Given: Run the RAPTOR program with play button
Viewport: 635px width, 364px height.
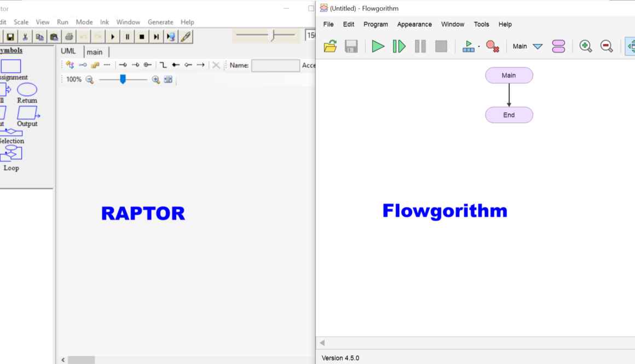Looking at the screenshot, I should pos(113,37).
